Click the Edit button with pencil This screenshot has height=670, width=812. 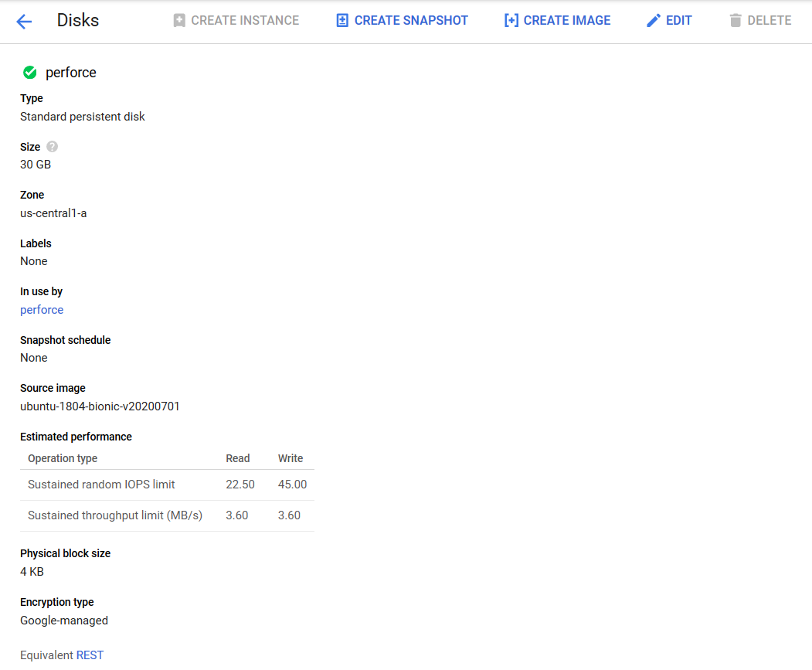point(669,21)
